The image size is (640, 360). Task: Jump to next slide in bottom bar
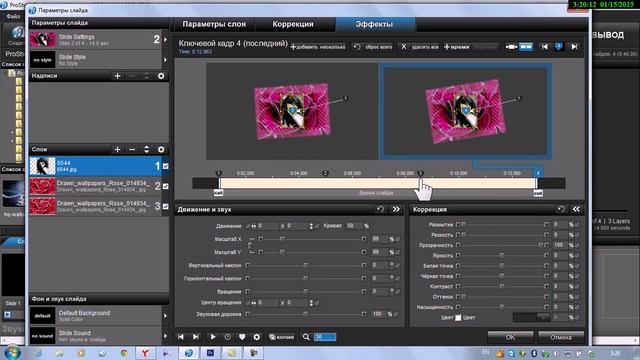pyautogui.click(x=196, y=337)
